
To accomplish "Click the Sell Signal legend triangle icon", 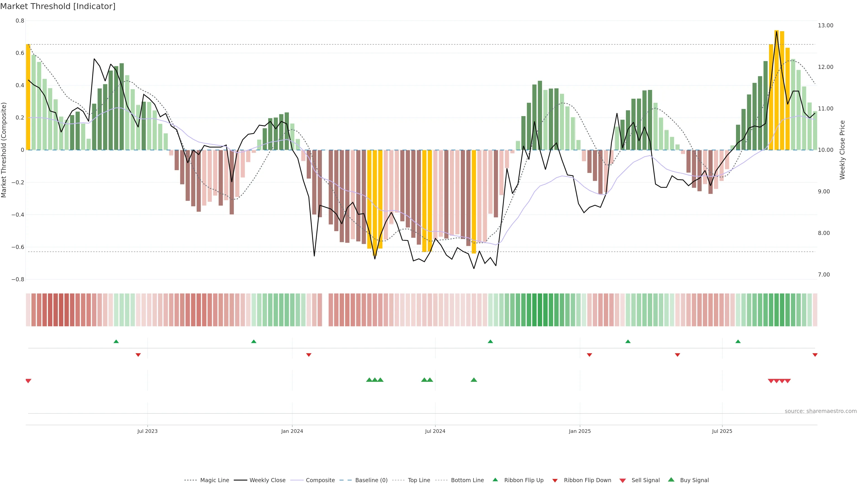I will coord(622,481).
